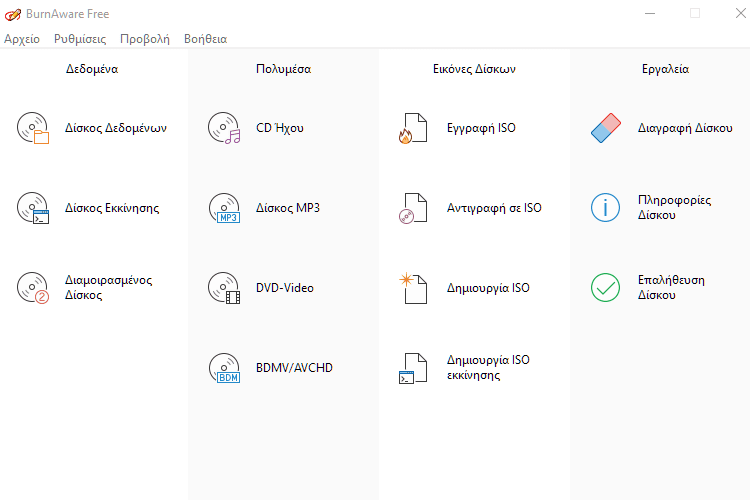
Task: Click the Δίσκος MP3 disc icon
Action: 224,208
